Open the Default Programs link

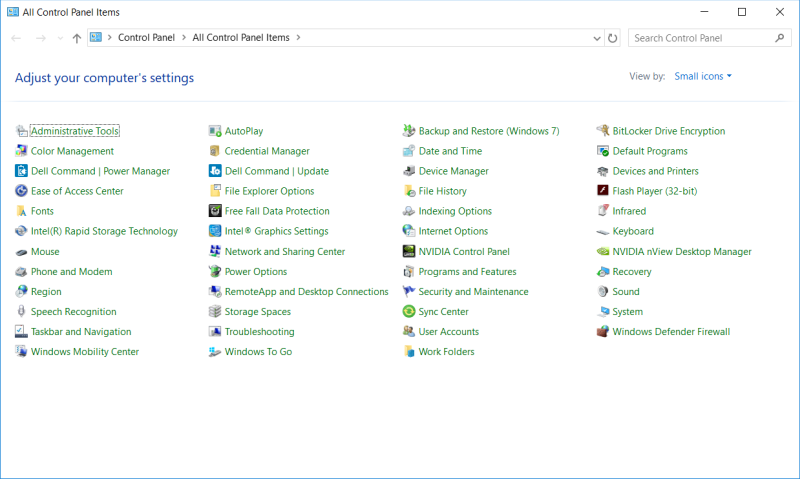[x=650, y=151]
